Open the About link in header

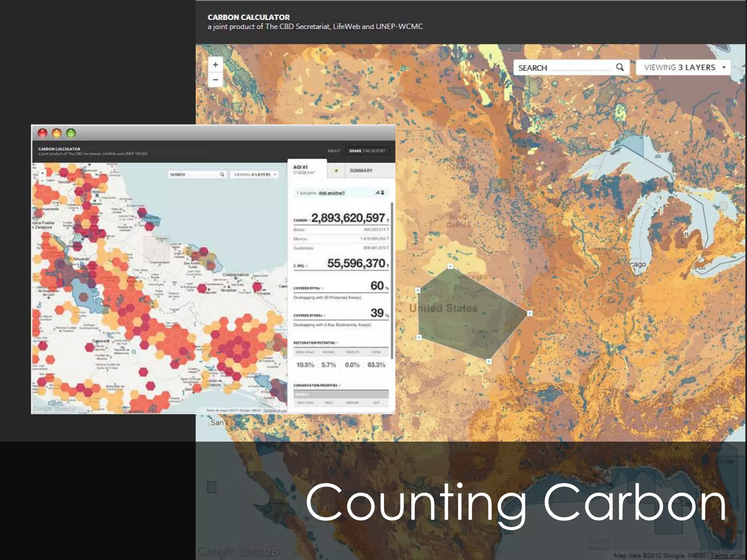pyautogui.click(x=333, y=151)
